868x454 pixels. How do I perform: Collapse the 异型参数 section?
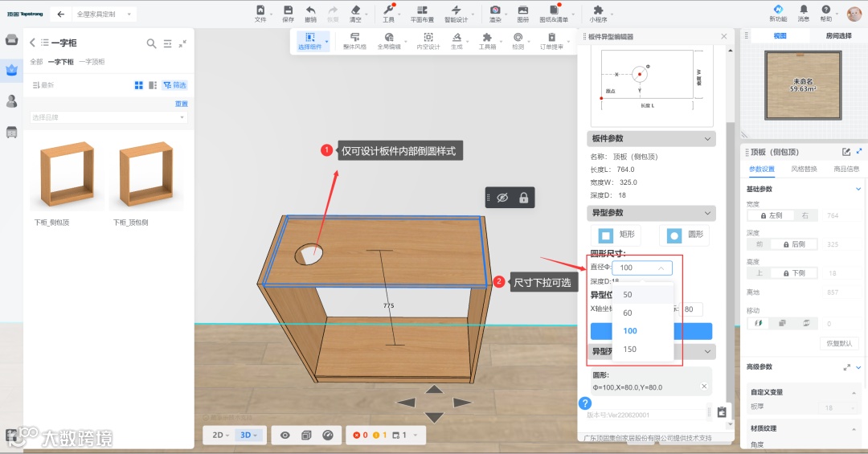click(x=707, y=213)
